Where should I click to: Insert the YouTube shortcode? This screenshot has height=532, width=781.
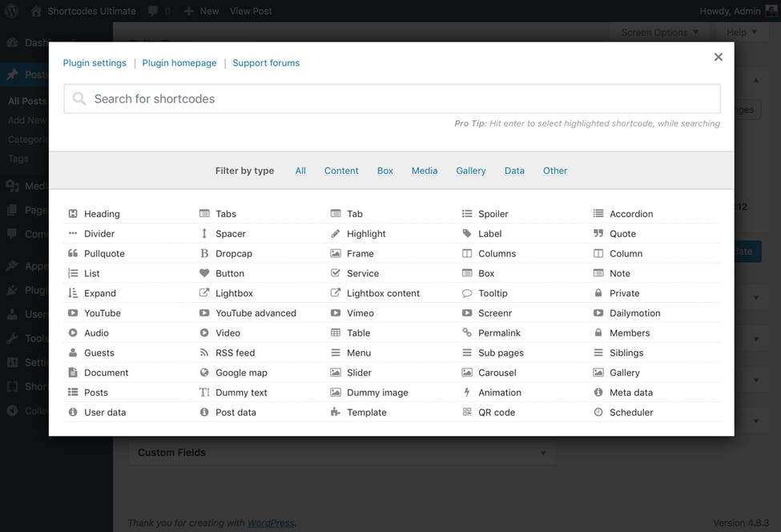point(104,312)
